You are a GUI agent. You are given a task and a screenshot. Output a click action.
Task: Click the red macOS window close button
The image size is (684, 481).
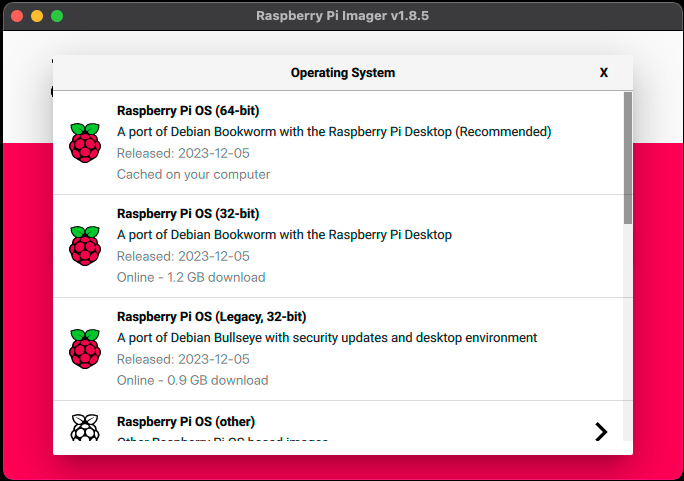pos(17,16)
